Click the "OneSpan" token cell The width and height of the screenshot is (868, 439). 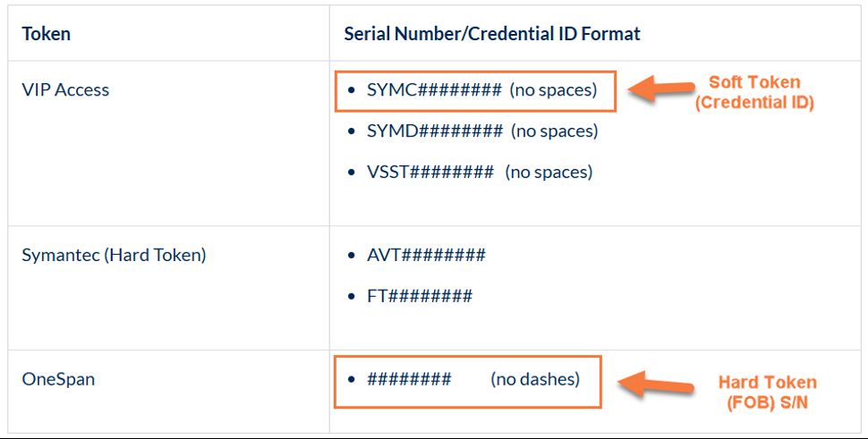pyautogui.click(x=58, y=379)
